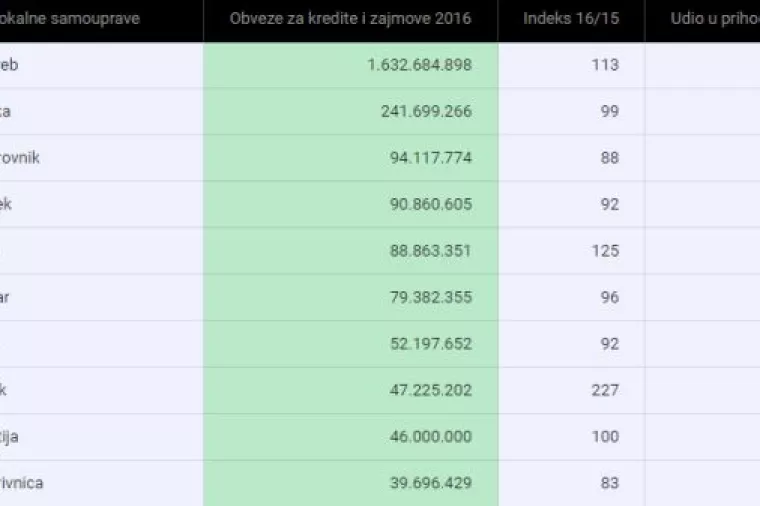The width and height of the screenshot is (760, 506).
Task: Select the lokalne samouprave column header
Action: click(x=70, y=19)
